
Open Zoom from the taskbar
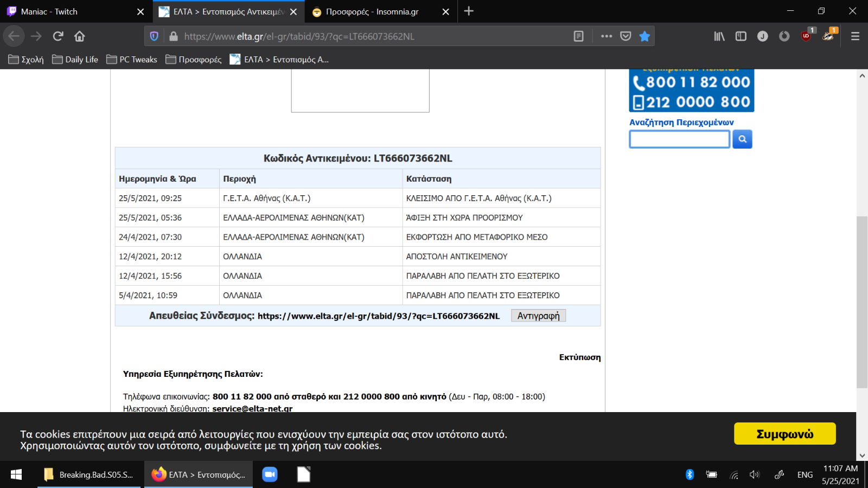[x=270, y=474]
